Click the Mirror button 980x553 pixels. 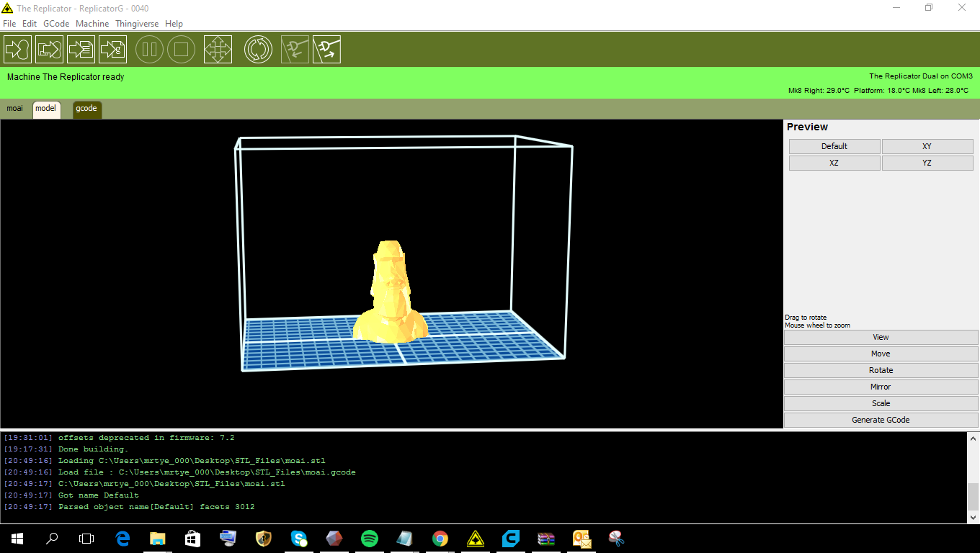point(881,387)
